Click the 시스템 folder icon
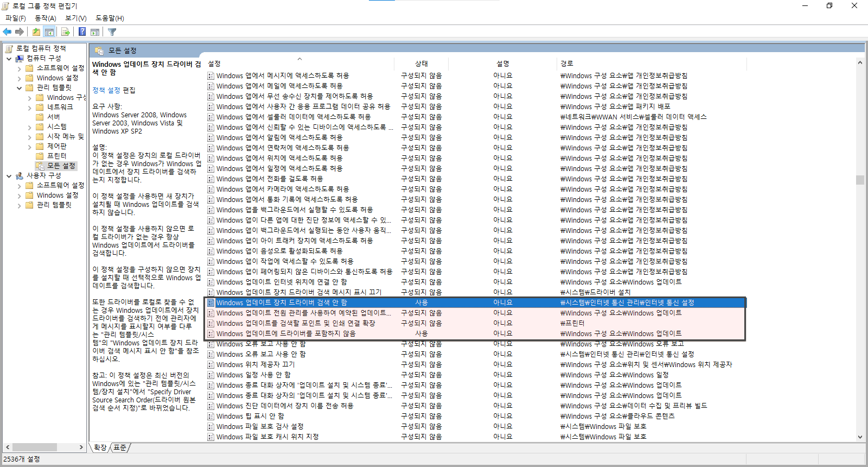The width and height of the screenshot is (868, 467). point(40,127)
